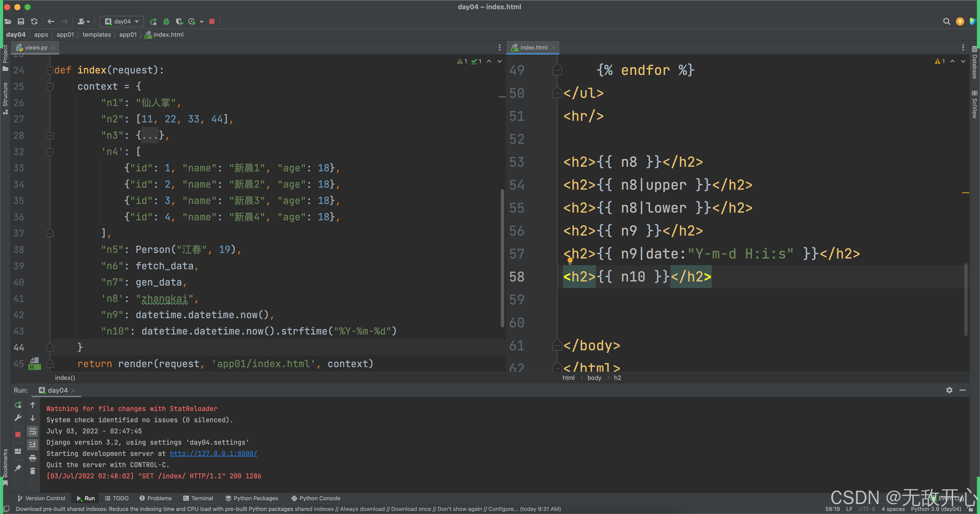The image size is (980, 514).
Task: Open the SciView tool window
Action: tap(974, 104)
